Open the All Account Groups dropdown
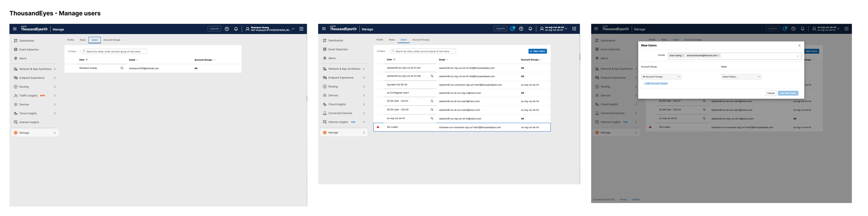868x216 pixels. [661, 77]
